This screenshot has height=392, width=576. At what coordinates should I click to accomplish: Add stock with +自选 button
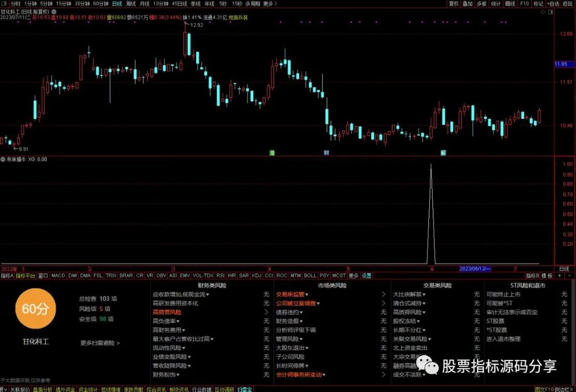[553, 3]
